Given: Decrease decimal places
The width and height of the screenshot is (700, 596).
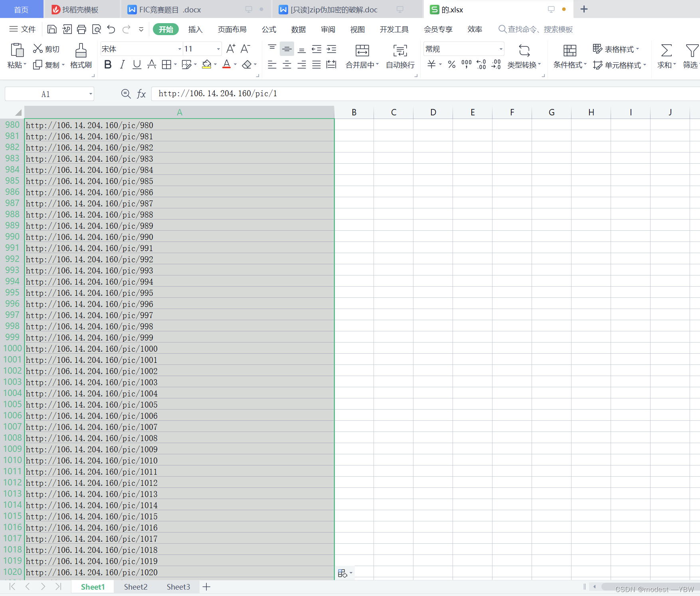Looking at the screenshot, I should pyautogui.click(x=496, y=64).
